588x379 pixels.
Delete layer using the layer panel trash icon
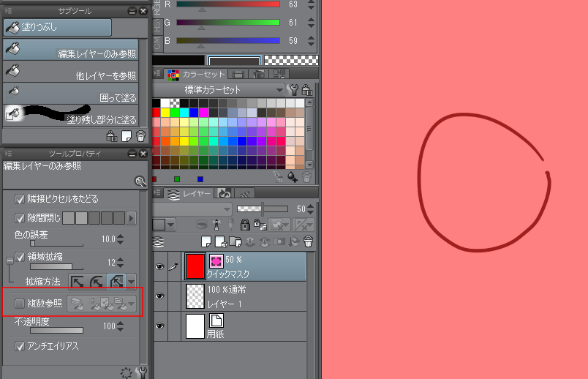[x=308, y=241]
